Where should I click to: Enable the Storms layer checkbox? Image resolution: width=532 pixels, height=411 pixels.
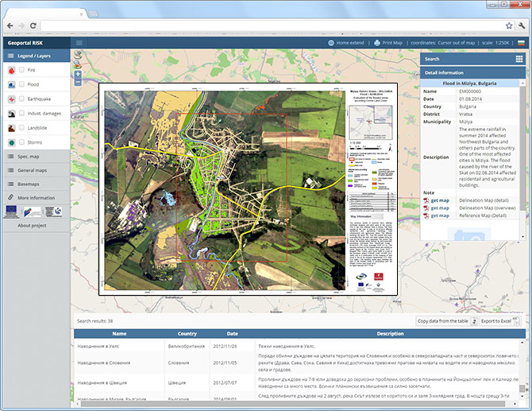click(x=21, y=142)
